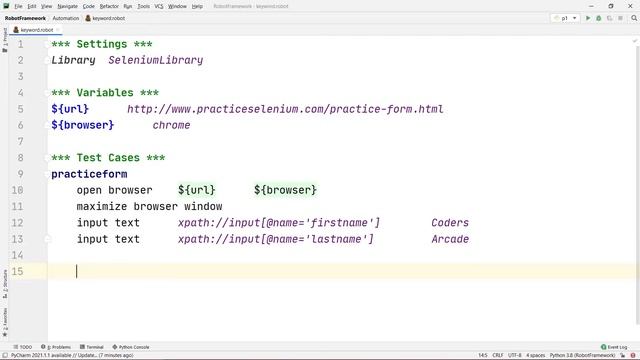This screenshot has height=360, width=640.
Task: Open the Window menu
Action: 177,7
